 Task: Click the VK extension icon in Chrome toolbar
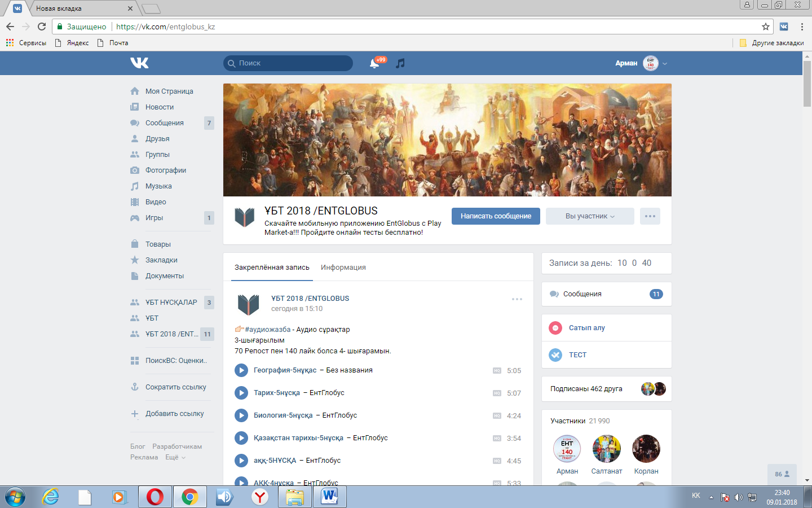pyautogui.click(x=784, y=27)
